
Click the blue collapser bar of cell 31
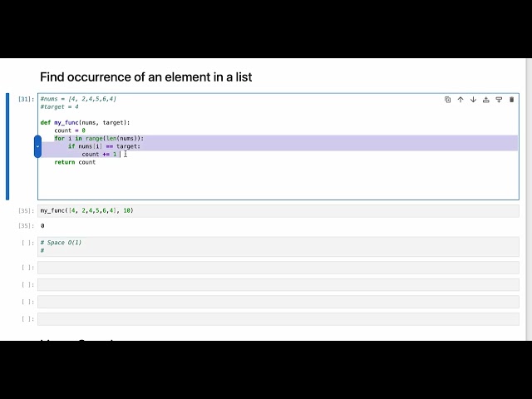(x=7, y=146)
